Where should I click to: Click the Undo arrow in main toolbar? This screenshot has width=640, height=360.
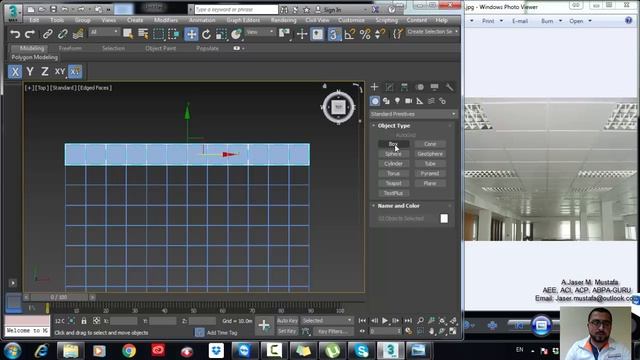(x=15, y=34)
